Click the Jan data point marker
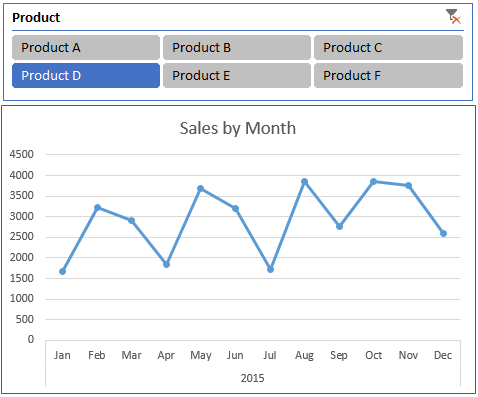478x397 pixels. click(62, 272)
